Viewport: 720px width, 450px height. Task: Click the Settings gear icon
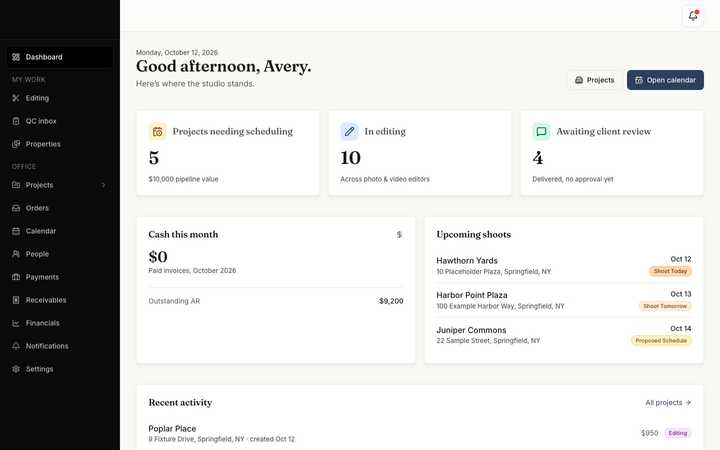click(16, 369)
